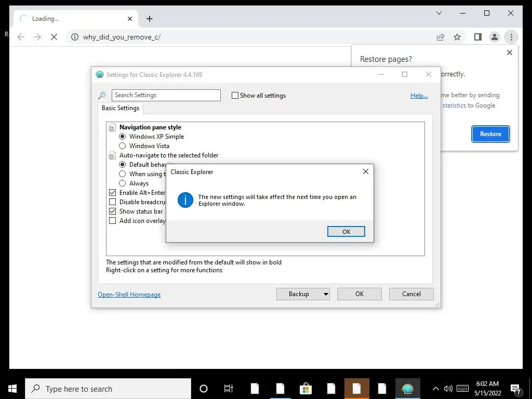532x399 pixels.
Task: Click Chrome back arrow
Action: (21, 37)
